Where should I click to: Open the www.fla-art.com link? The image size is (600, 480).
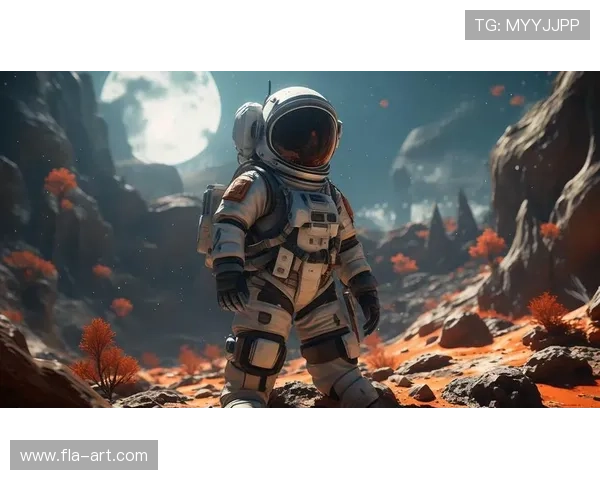84,456
